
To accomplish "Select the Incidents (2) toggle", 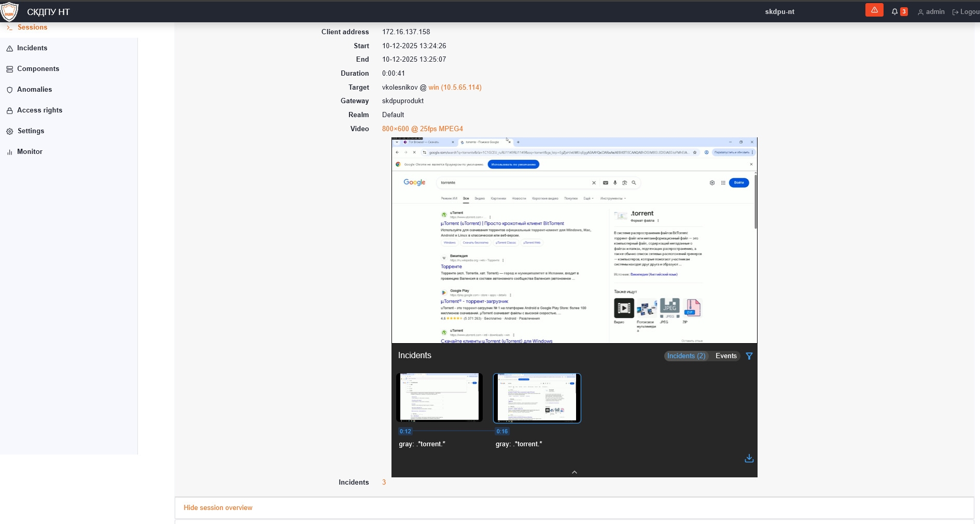I will point(686,356).
